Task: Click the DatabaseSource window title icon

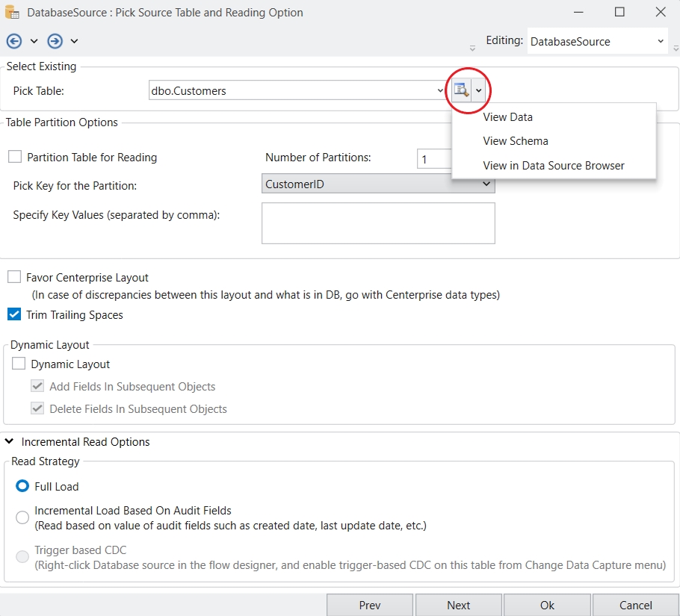Action: [13, 13]
